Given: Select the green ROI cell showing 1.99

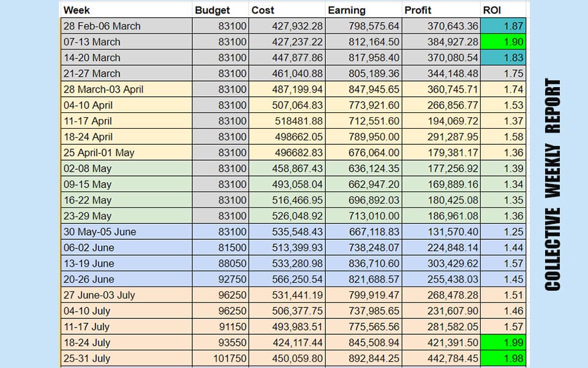Looking at the screenshot, I should (x=503, y=342).
